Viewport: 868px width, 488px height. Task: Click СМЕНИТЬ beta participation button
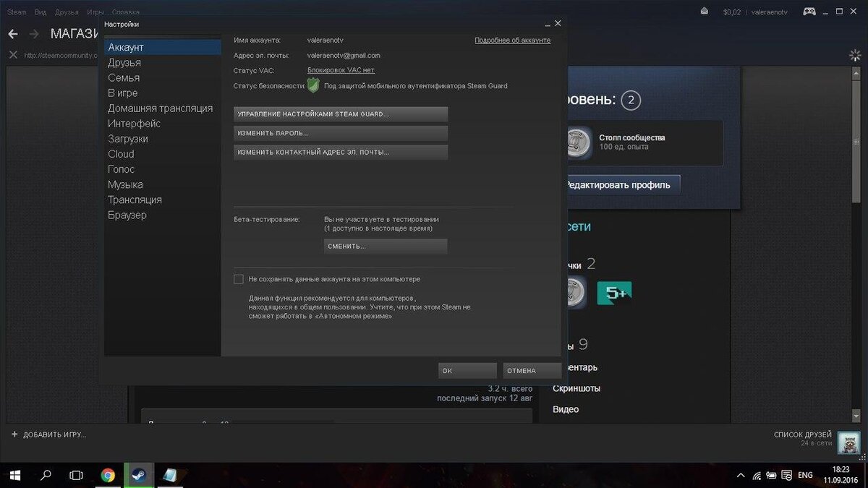pyautogui.click(x=386, y=246)
